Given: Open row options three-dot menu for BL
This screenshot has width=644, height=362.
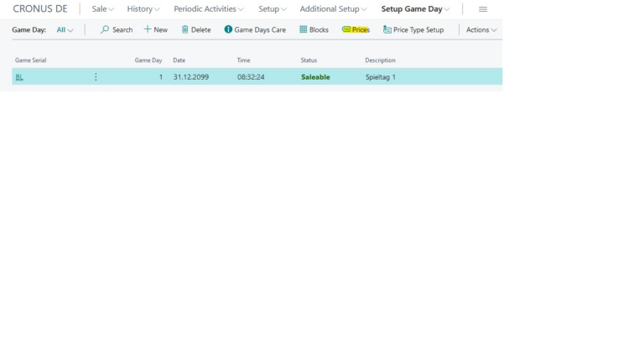Looking at the screenshot, I should click(x=96, y=77).
